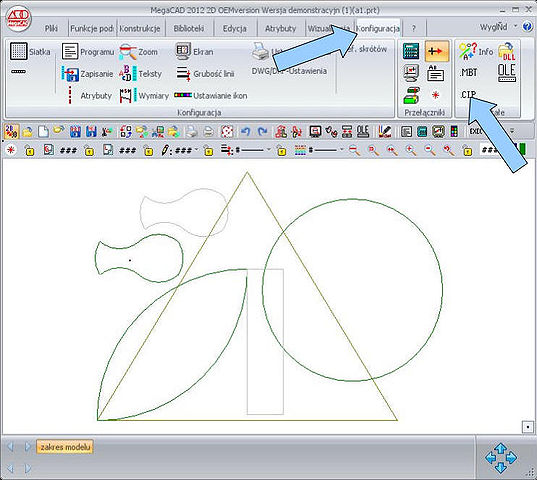Screen dimensions: 537x480
Task: Click the zakres modelu button
Action: pos(65,447)
